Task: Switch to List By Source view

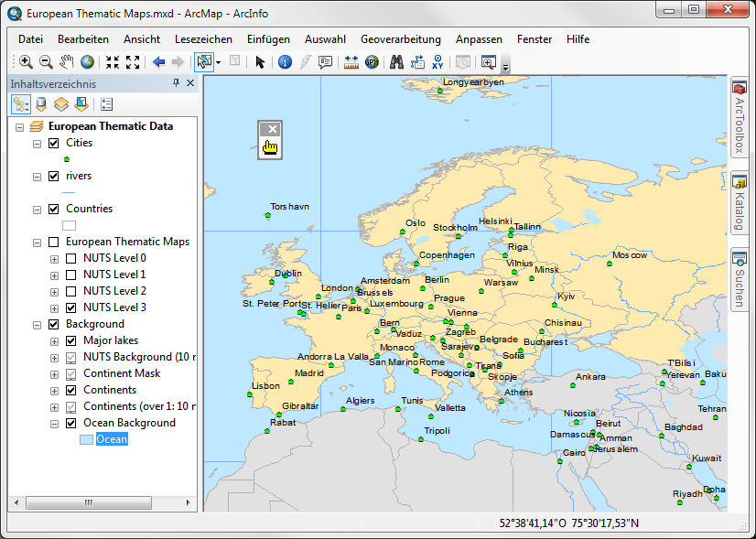Action: (x=41, y=104)
